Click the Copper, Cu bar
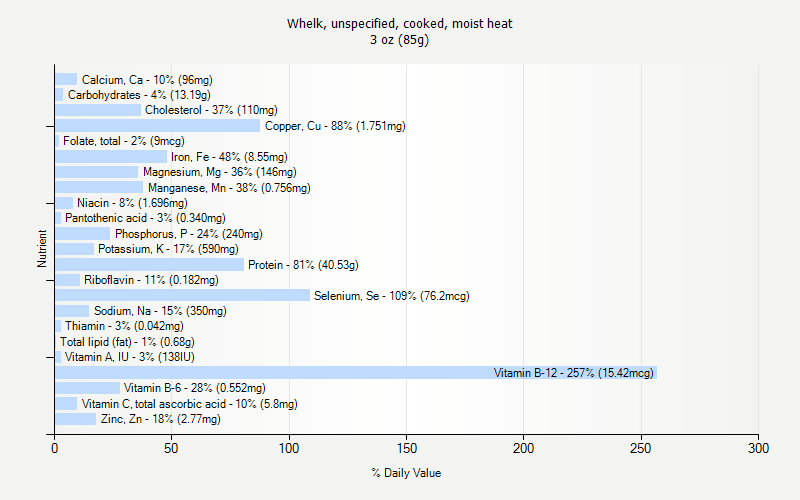Viewport: 800px width, 500px height. click(158, 126)
